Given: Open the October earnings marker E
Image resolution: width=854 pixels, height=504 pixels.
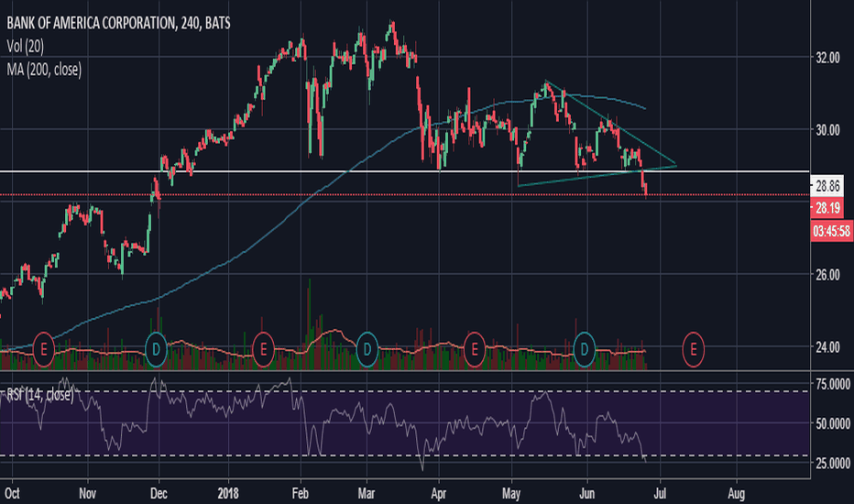Looking at the screenshot, I should point(44,349).
